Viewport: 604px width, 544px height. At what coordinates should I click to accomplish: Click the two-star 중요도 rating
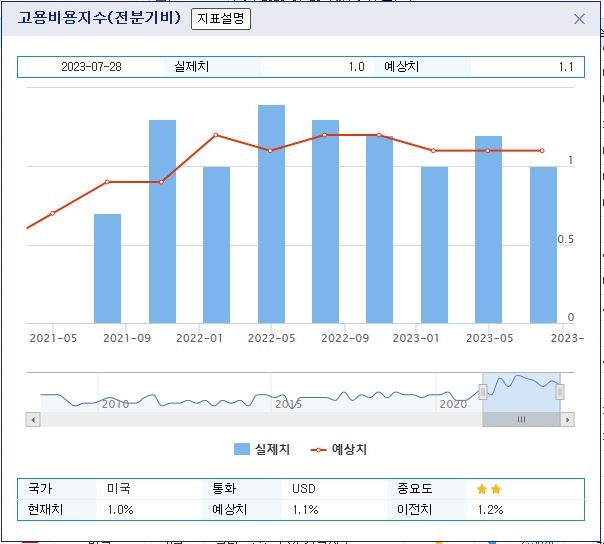489,489
